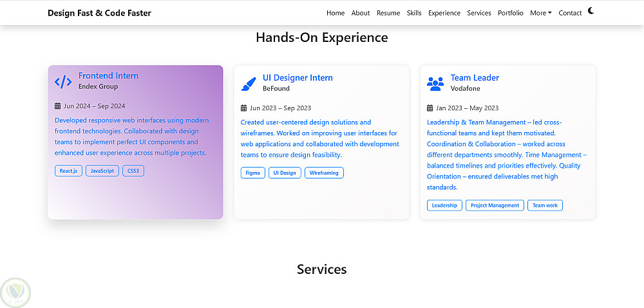644x308 pixels.
Task: Click the Jun 2023 – Sep 2023 date
Action: (281, 108)
